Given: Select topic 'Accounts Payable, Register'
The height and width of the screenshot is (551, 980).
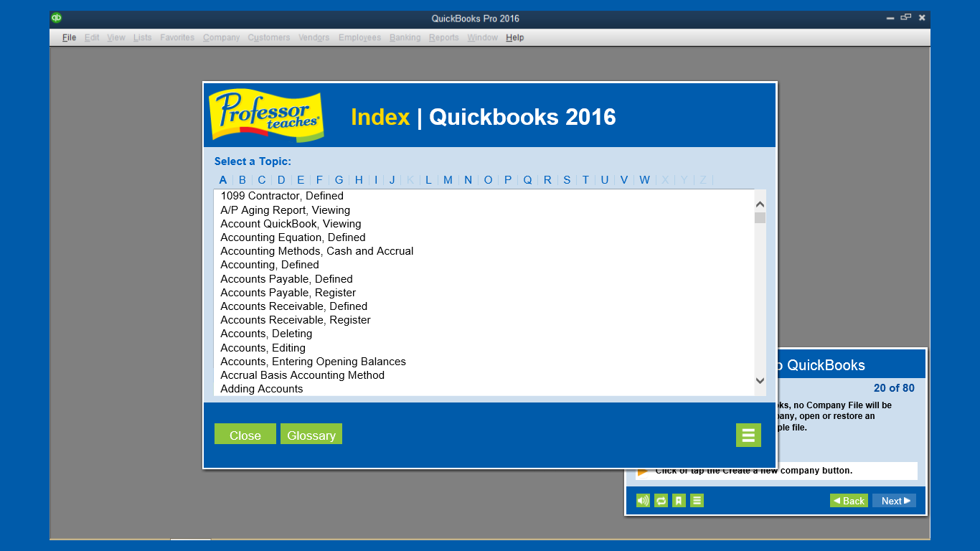Looking at the screenshot, I should [288, 293].
